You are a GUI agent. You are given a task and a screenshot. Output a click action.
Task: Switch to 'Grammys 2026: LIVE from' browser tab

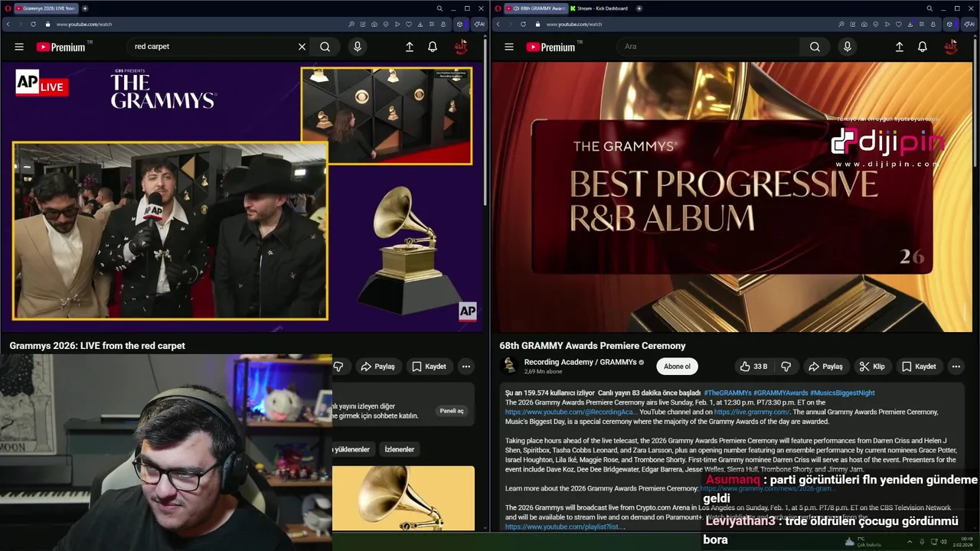[46, 8]
